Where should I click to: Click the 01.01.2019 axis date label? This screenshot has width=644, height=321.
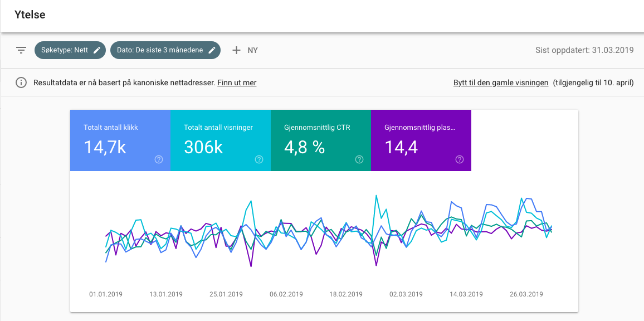(x=106, y=294)
